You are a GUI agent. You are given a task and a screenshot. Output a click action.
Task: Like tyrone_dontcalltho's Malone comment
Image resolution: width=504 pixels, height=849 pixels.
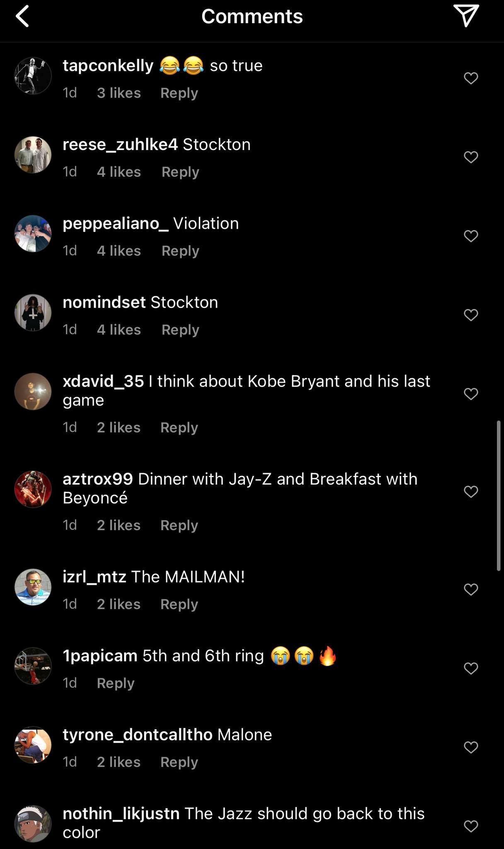point(471,747)
